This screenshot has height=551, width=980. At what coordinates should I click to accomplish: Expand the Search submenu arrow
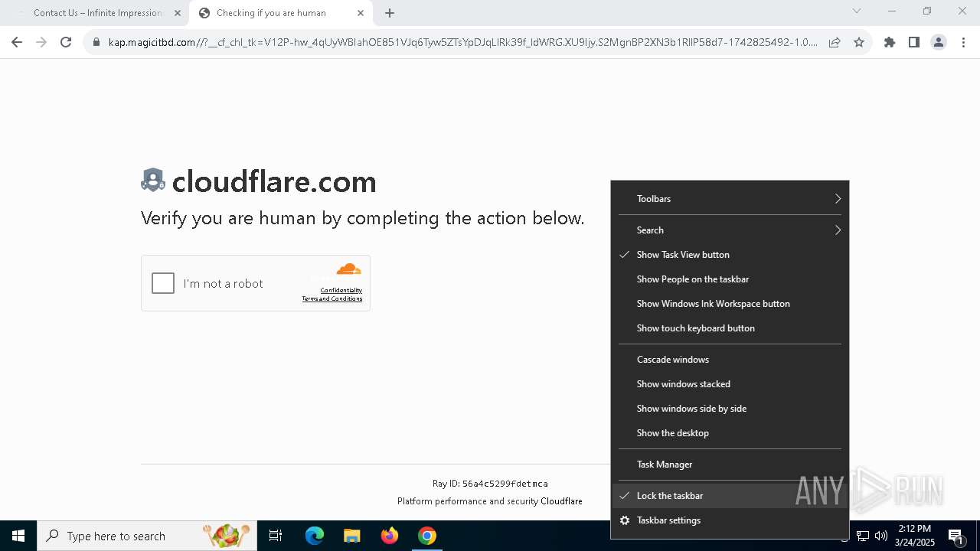(838, 230)
